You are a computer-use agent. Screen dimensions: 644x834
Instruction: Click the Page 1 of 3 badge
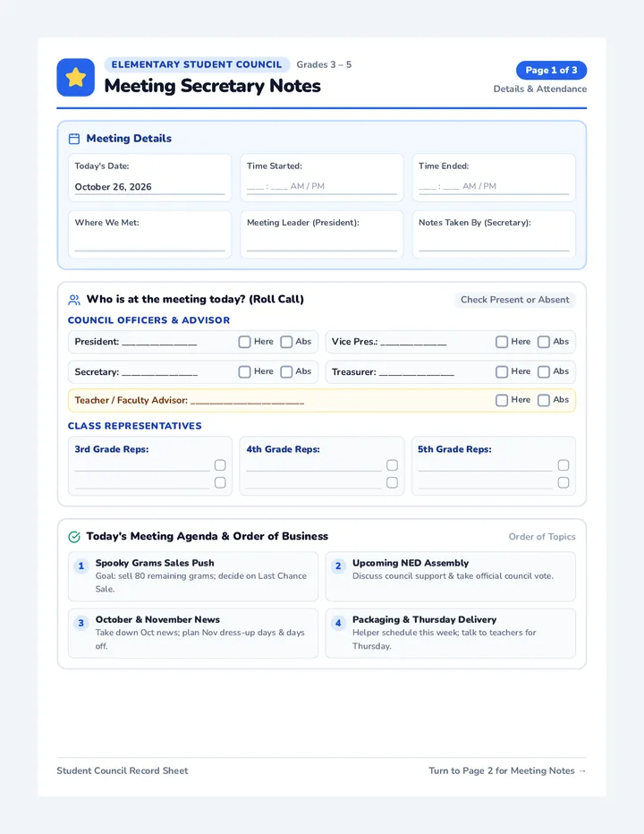551,70
